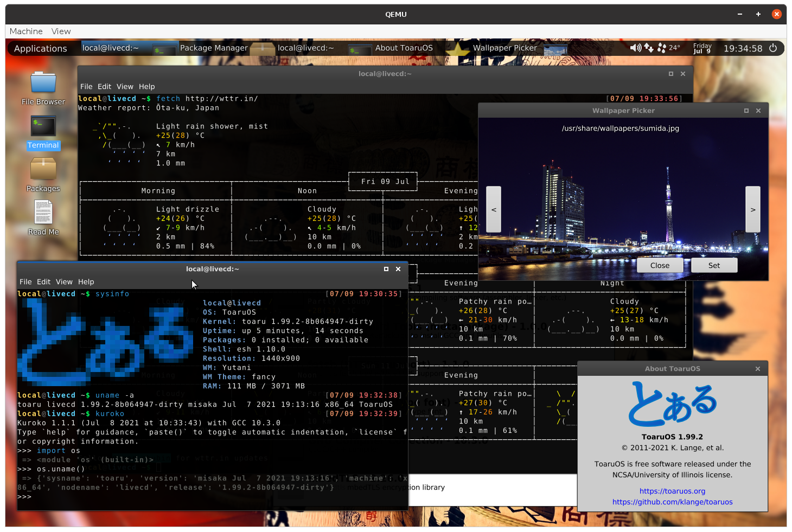The height and width of the screenshot is (532, 792).
Task: Click the /usr/share/wallpapers/sumida.jpg path text
Action: 621,129
